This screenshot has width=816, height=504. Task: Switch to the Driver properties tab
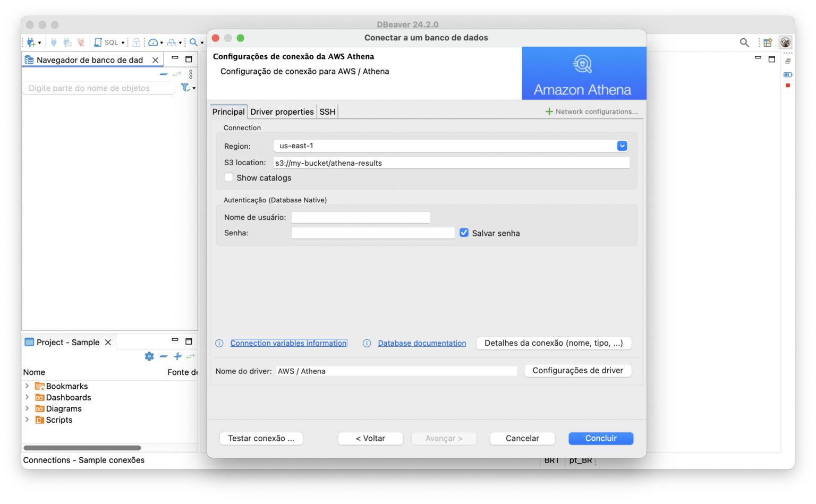[x=282, y=112]
